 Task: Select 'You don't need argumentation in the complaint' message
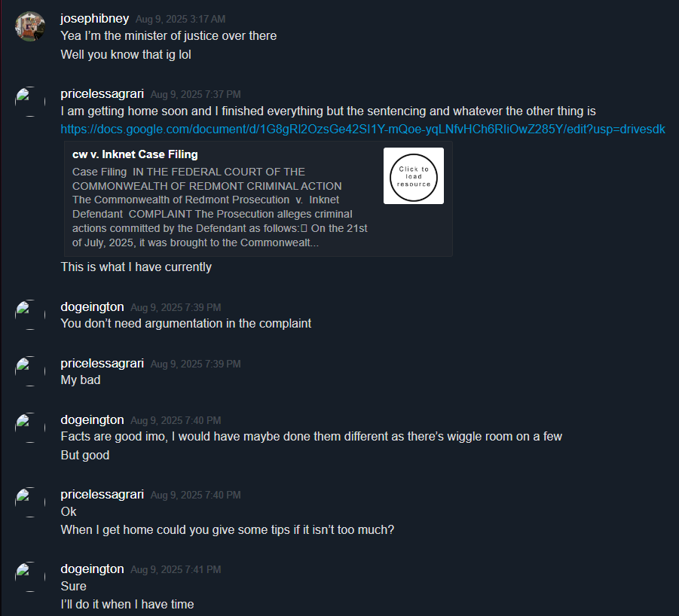(x=186, y=324)
